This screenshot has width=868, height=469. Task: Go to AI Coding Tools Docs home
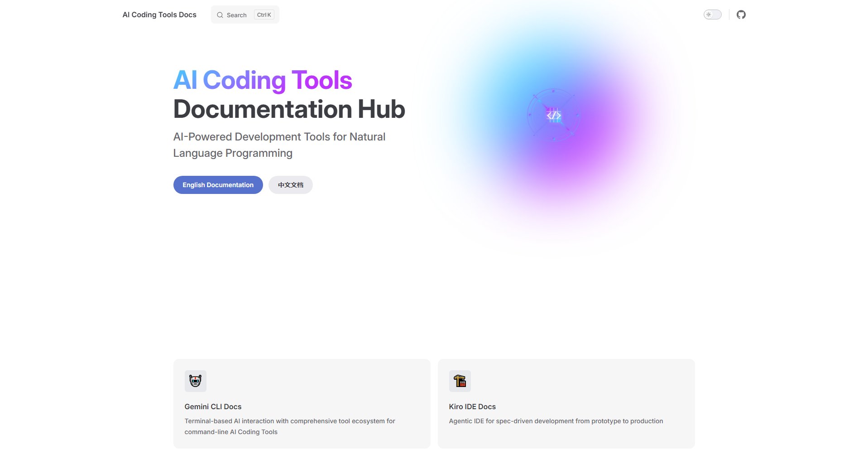point(159,15)
